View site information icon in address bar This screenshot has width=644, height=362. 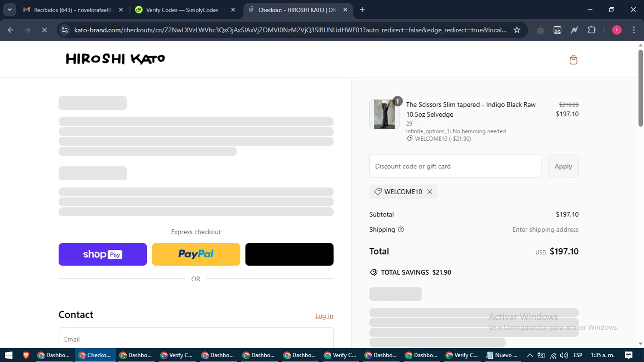click(65, 30)
